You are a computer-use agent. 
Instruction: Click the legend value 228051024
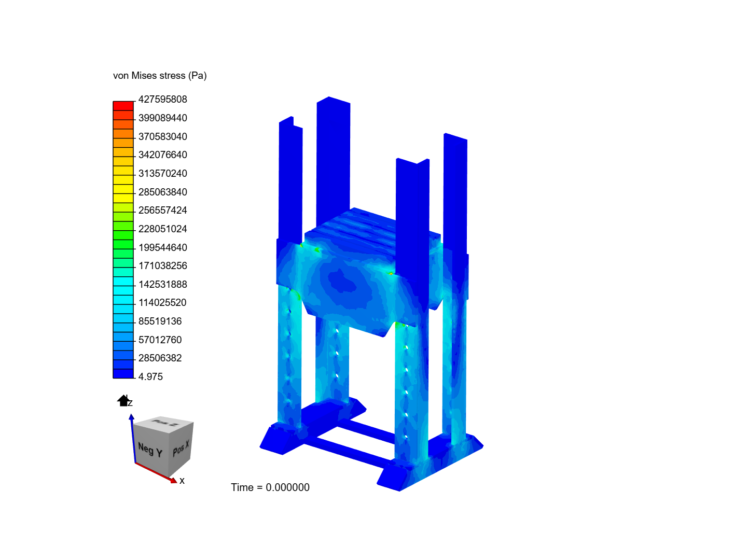pos(163,229)
